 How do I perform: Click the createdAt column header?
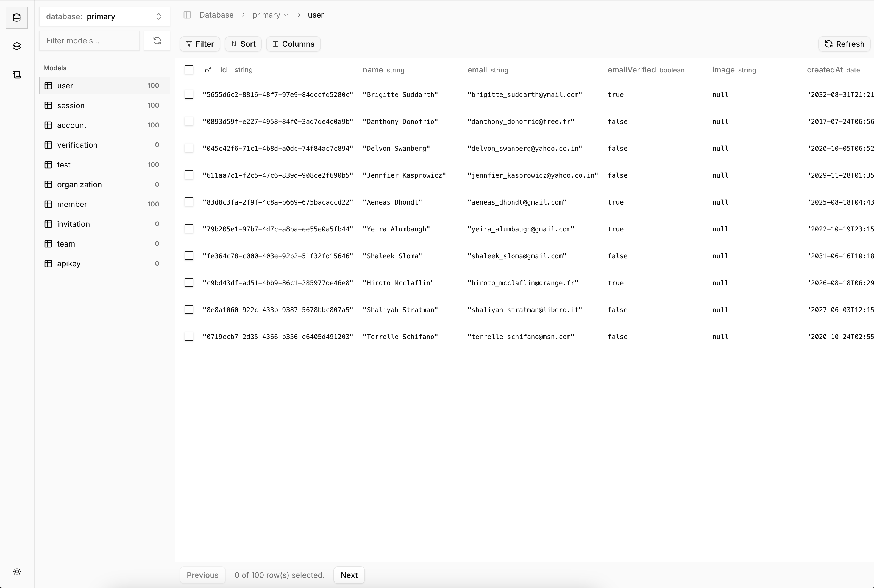833,70
